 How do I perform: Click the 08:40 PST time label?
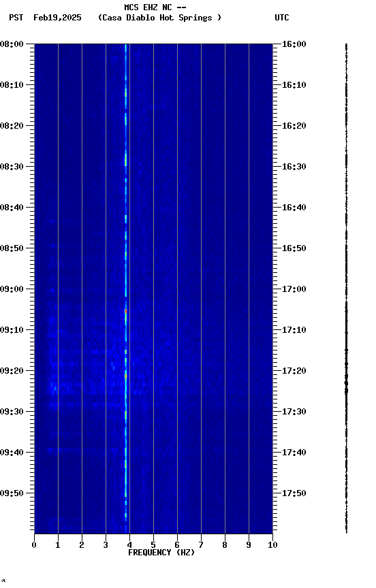(12, 208)
